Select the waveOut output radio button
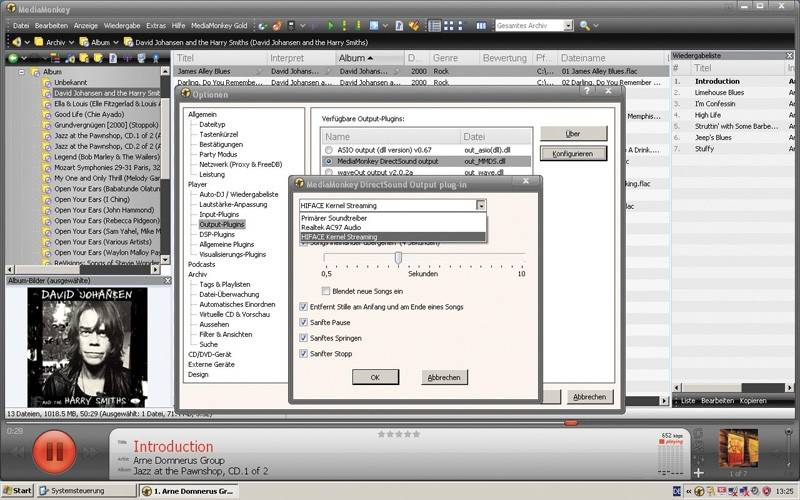 pos(329,172)
